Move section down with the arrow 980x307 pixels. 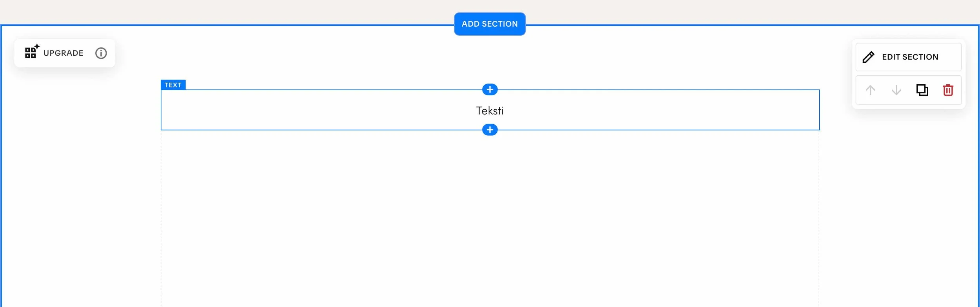[x=896, y=90]
